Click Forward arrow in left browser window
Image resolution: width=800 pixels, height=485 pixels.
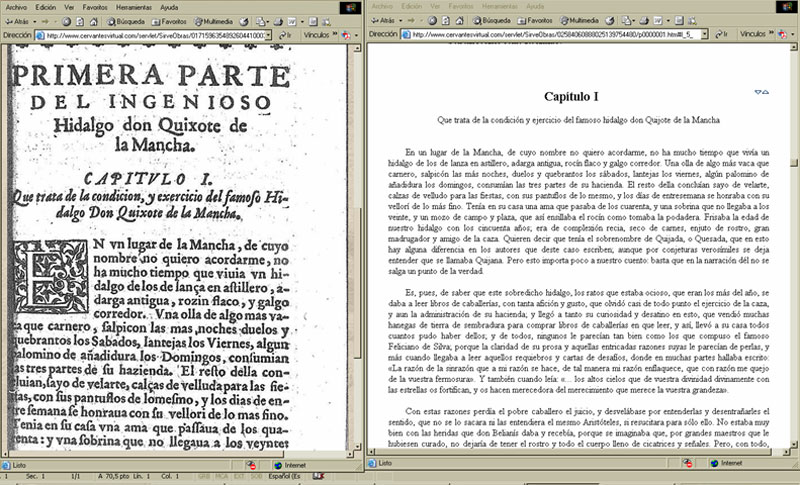pyautogui.click(x=45, y=22)
